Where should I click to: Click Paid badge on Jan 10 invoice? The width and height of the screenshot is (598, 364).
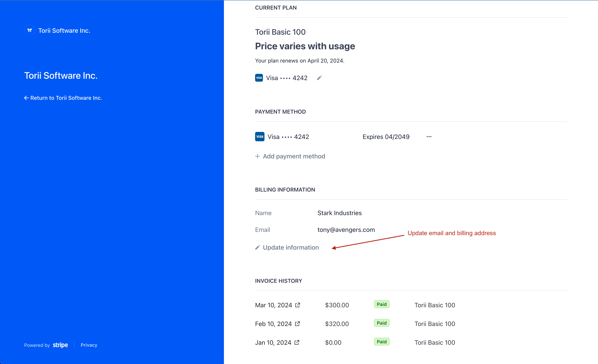(382, 342)
